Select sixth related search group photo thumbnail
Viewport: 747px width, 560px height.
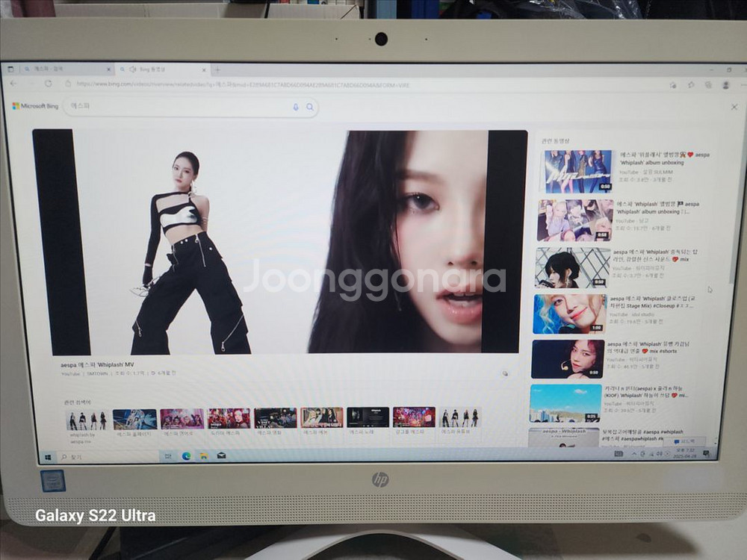pyautogui.click(x=321, y=417)
